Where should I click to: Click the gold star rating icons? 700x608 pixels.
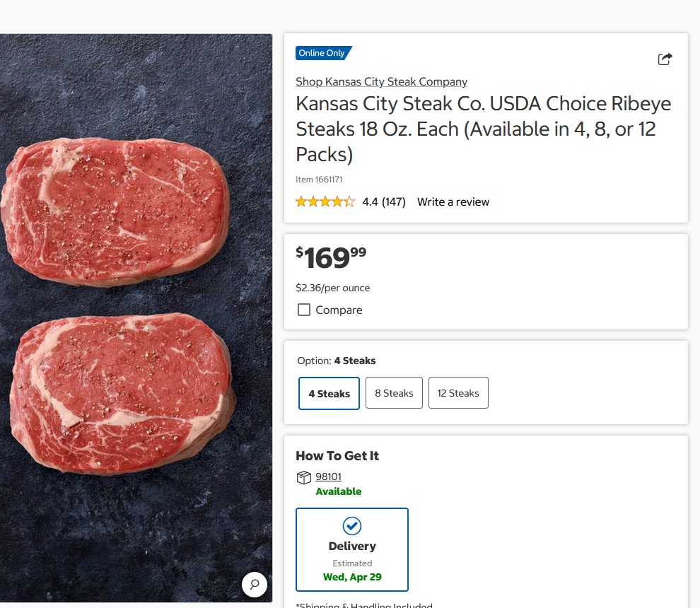tap(325, 202)
